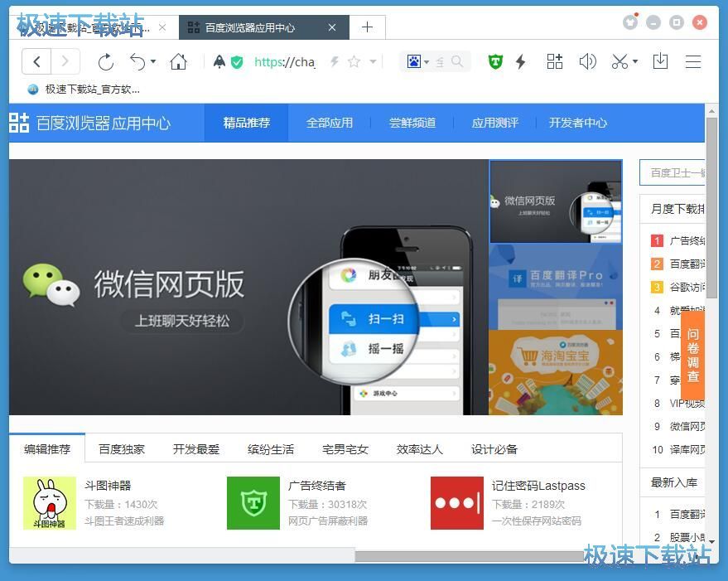
Task: Open the 广告终结者 app title link
Action: (317, 486)
